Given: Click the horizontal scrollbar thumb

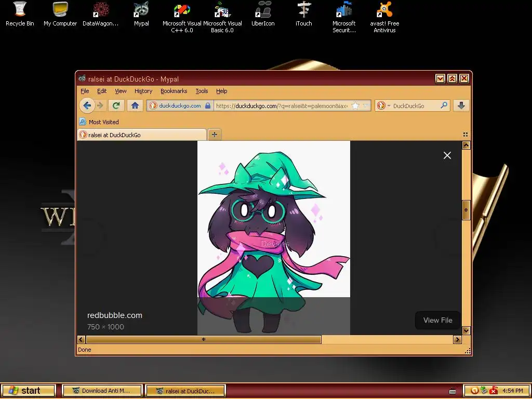Looking at the screenshot, I should click(x=204, y=339).
